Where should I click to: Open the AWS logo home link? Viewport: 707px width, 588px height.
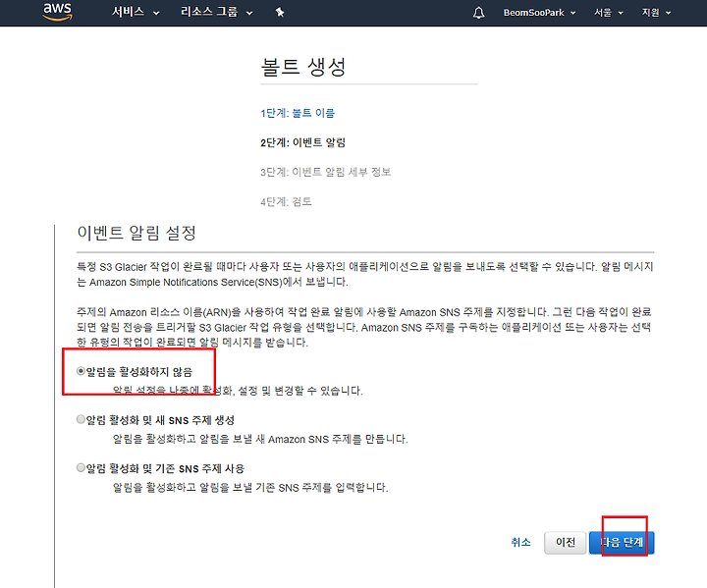(57, 12)
